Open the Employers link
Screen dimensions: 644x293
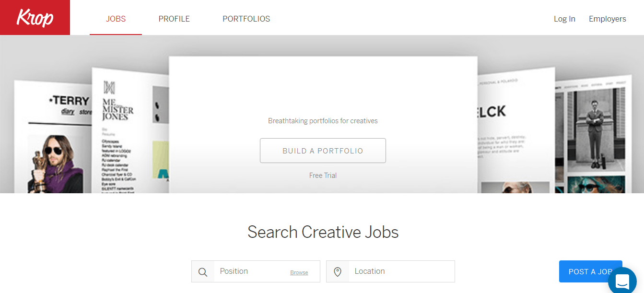point(607,19)
